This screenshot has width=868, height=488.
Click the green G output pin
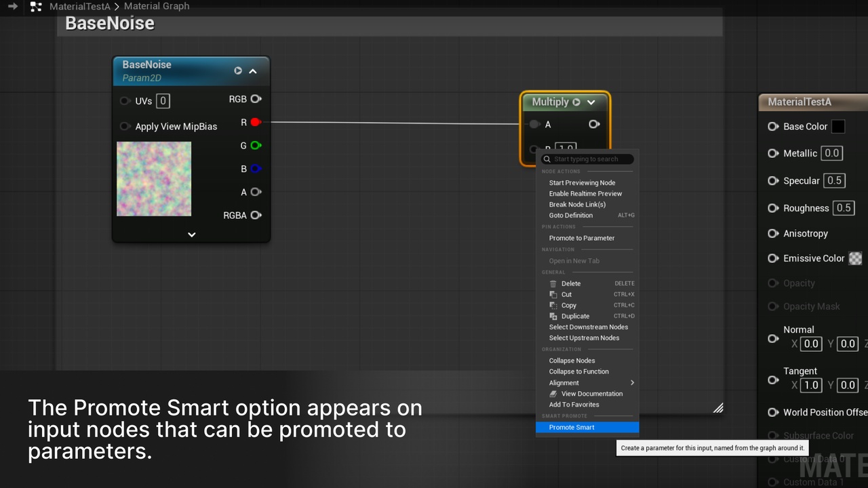point(256,145)
